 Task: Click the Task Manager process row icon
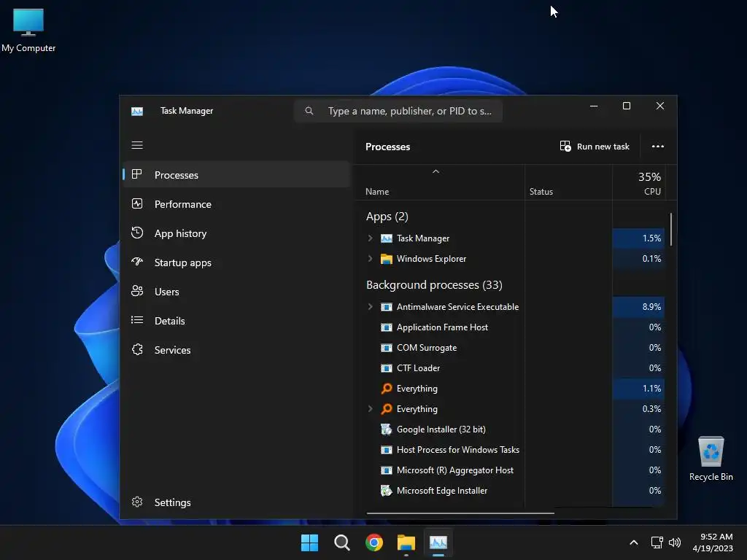[x=387, y=238]
